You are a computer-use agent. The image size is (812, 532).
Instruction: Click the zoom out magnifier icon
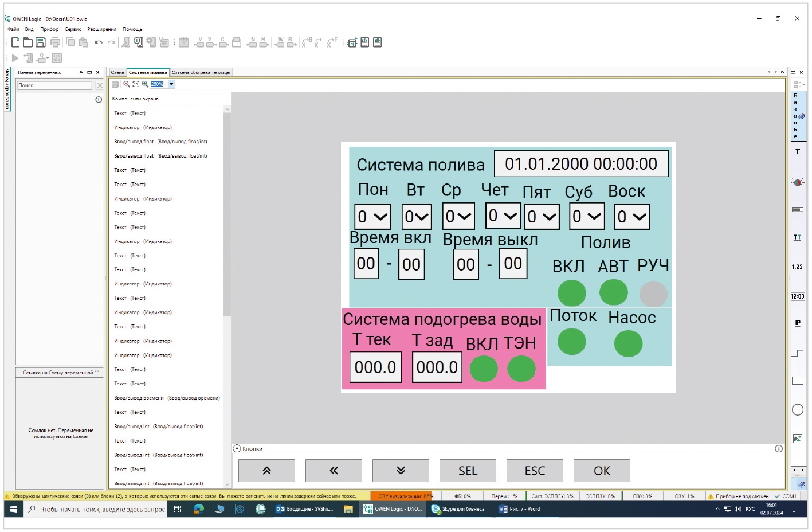click(127, 84)
